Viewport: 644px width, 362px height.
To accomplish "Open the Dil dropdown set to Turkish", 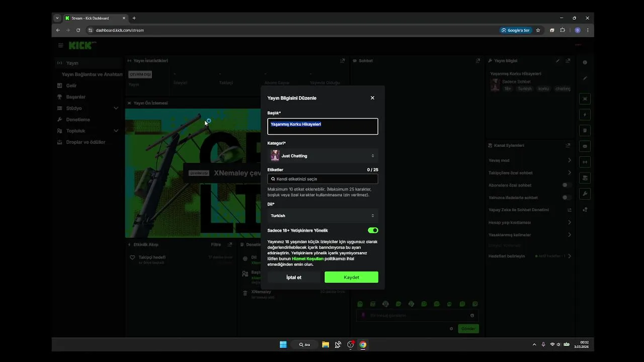I will [323, 216].
